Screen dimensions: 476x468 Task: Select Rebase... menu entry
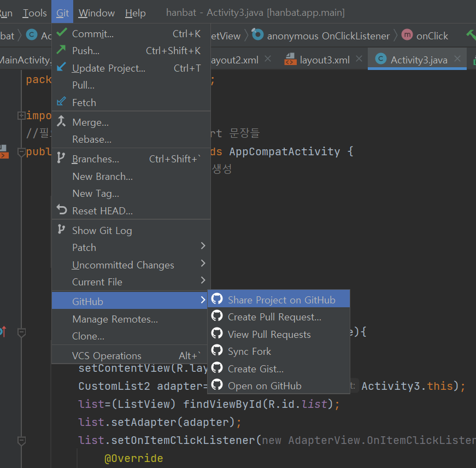tap(131, 139)
